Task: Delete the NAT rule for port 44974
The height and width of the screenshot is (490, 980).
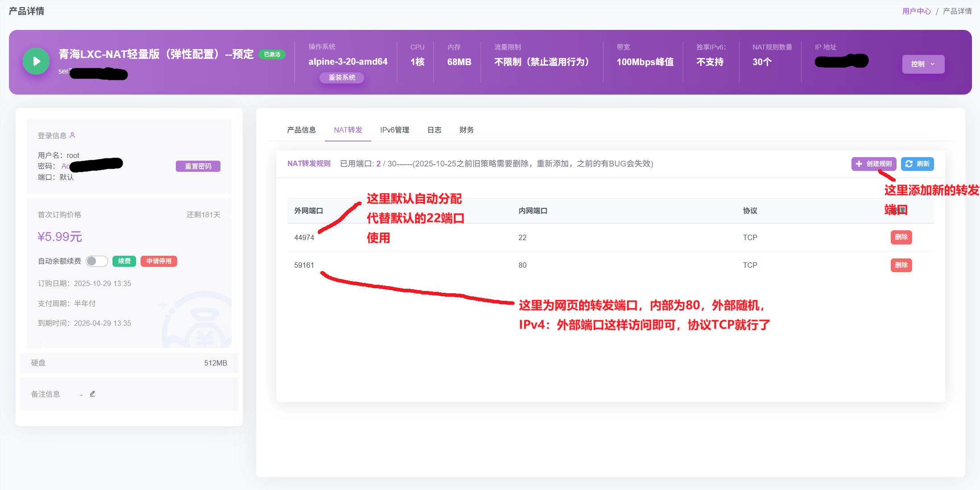Action: (x=901, y=237)
